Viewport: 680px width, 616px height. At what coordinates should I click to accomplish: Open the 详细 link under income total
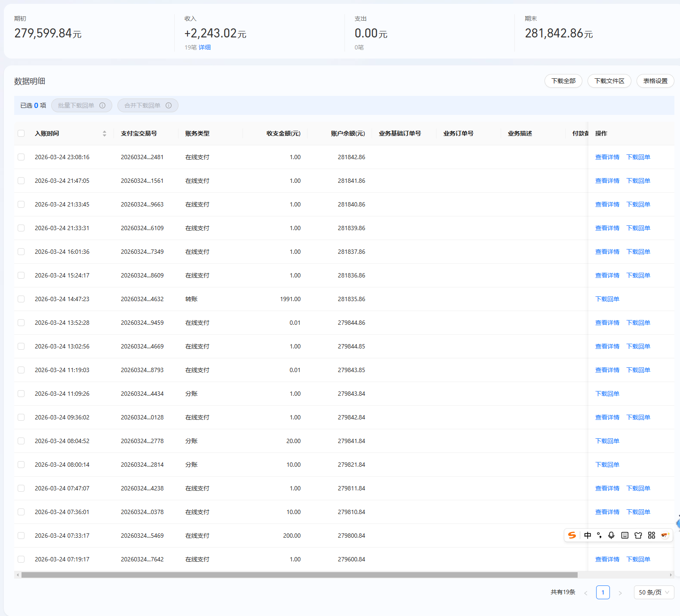tap(205, 47)
